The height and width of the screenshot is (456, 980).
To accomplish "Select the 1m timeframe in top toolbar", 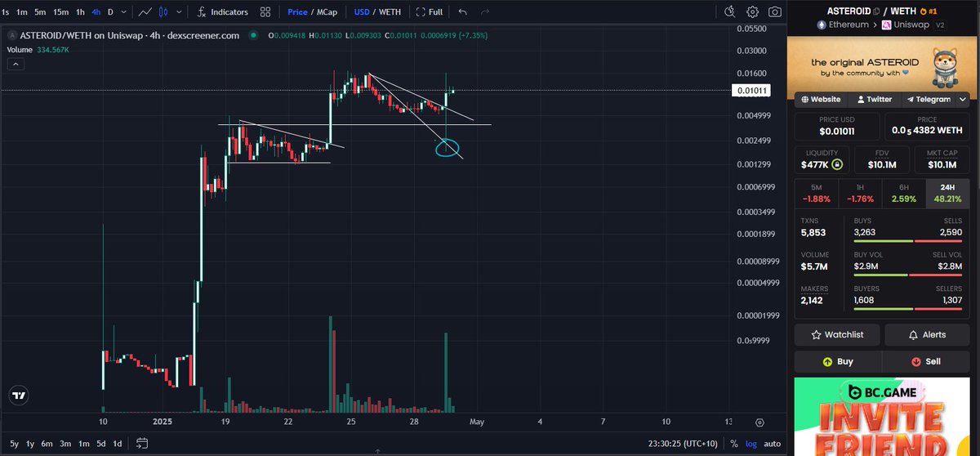I will [22, 12].
